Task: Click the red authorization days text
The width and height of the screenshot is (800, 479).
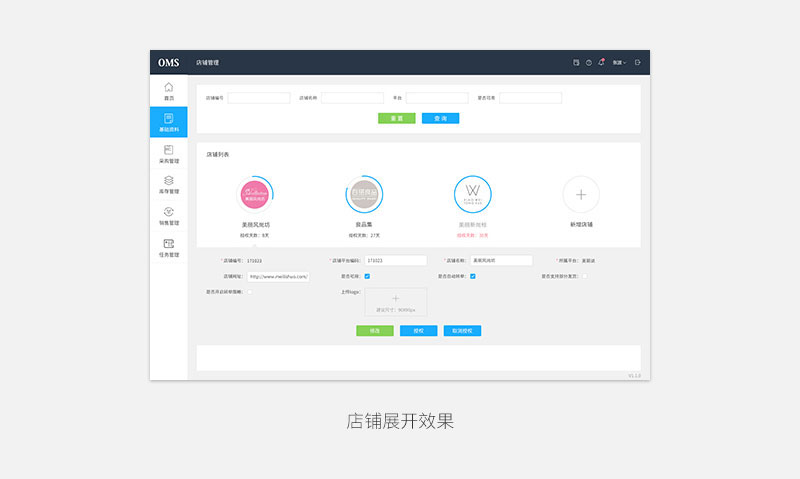Action: tap(472, 236)
